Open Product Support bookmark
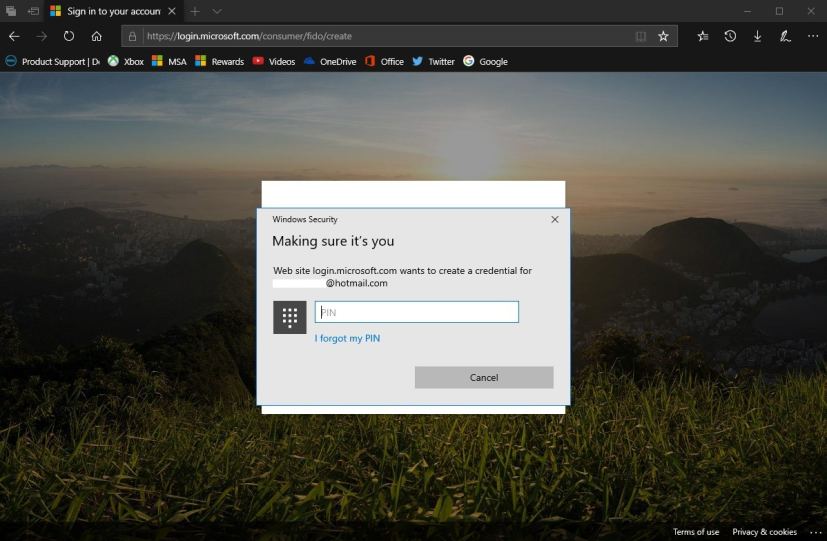This screenshot has height=541, width=827. 52,62
